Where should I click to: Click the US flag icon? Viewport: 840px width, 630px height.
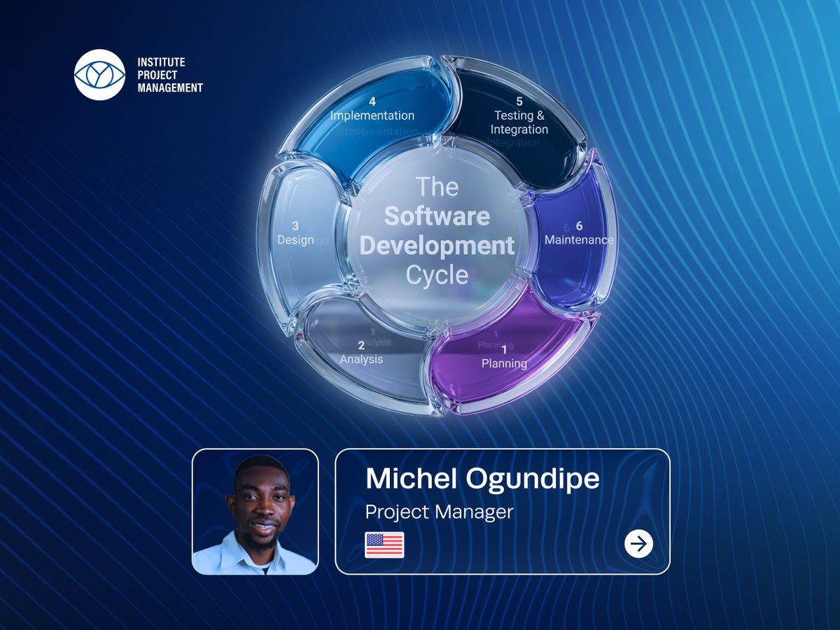tap(384, 545)
